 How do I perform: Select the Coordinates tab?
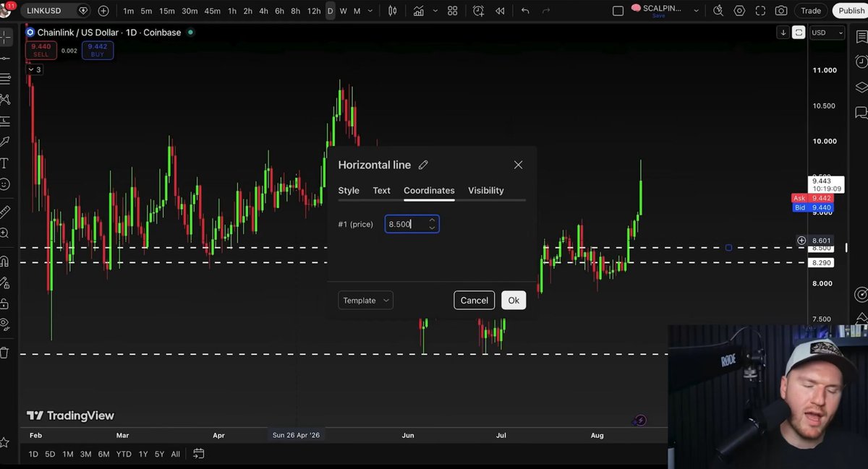tap(429, 191)
